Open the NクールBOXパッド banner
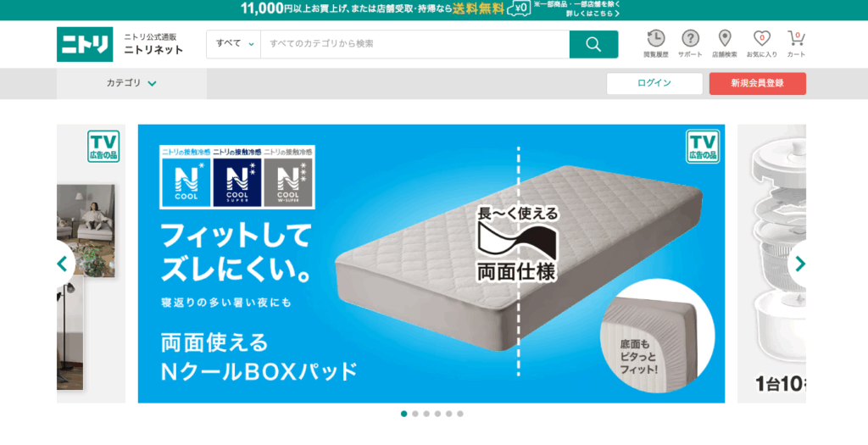Viewport: 868px width, 445px height. click(x=431, y=264)
